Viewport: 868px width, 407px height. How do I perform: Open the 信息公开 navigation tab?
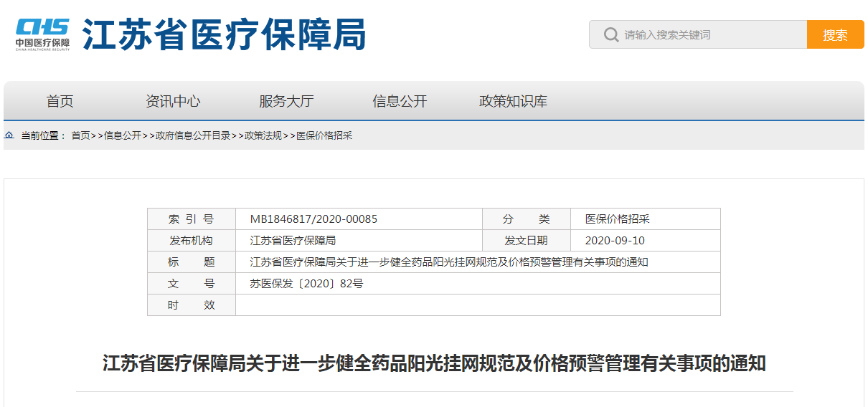click(400, 101)
